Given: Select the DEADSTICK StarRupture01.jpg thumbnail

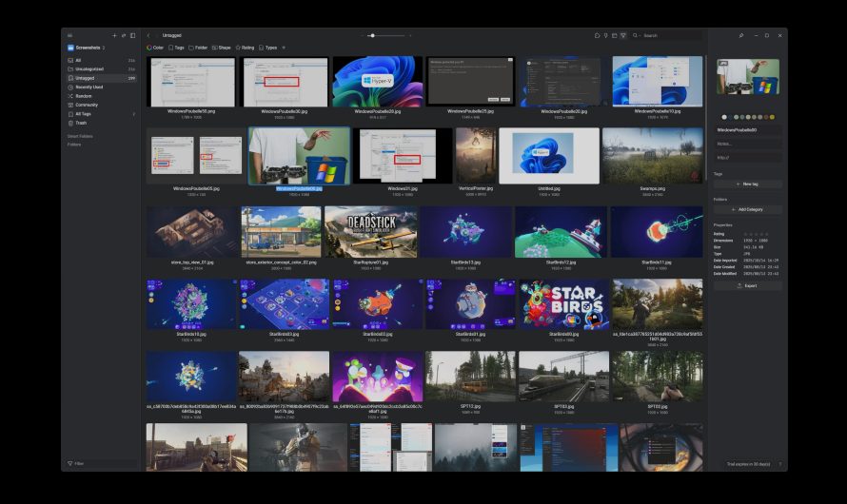Looking at the screenshot, I should click(370, 233).
